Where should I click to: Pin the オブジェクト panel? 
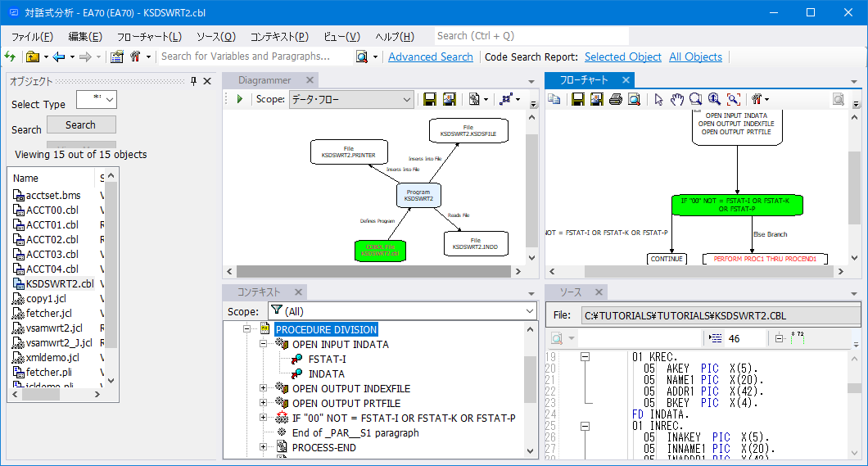pyautogui.click(x=193, y=81)
